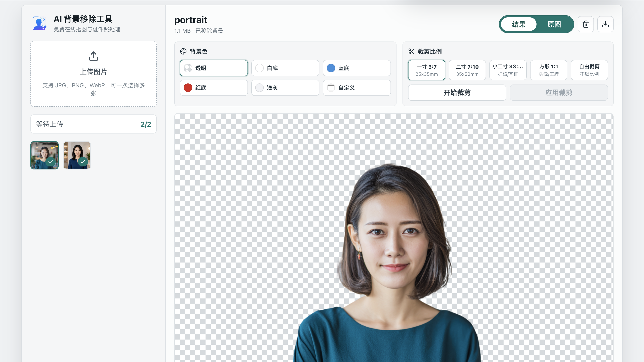
Task: Select the 一寸 5:7 crop ratio
Action: click(426, 70)
